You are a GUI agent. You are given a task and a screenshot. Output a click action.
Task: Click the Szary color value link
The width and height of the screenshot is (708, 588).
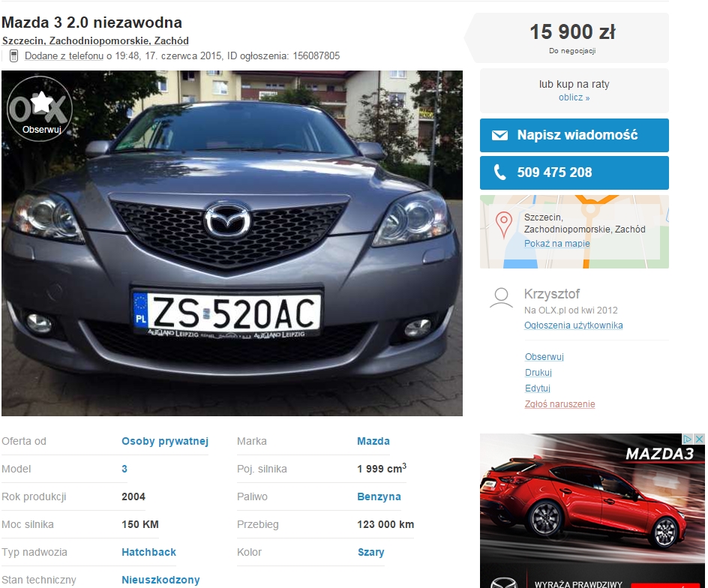coord(370,552)
